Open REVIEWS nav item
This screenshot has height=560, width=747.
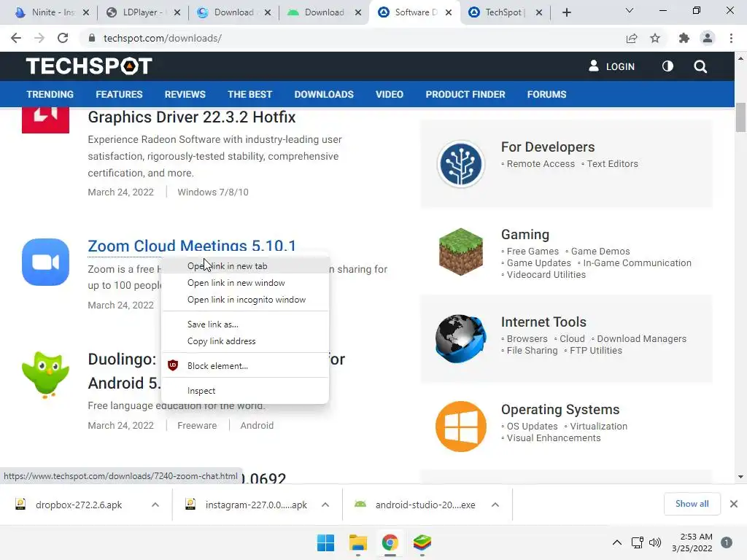tap(185, 94)
